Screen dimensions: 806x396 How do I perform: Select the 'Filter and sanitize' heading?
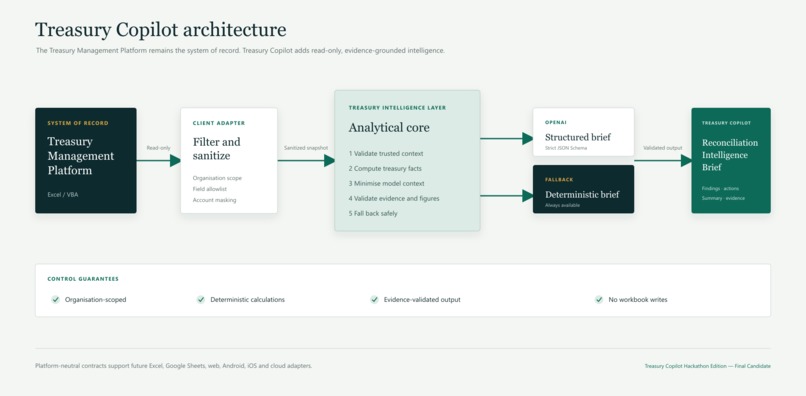[x=216, y=149]
